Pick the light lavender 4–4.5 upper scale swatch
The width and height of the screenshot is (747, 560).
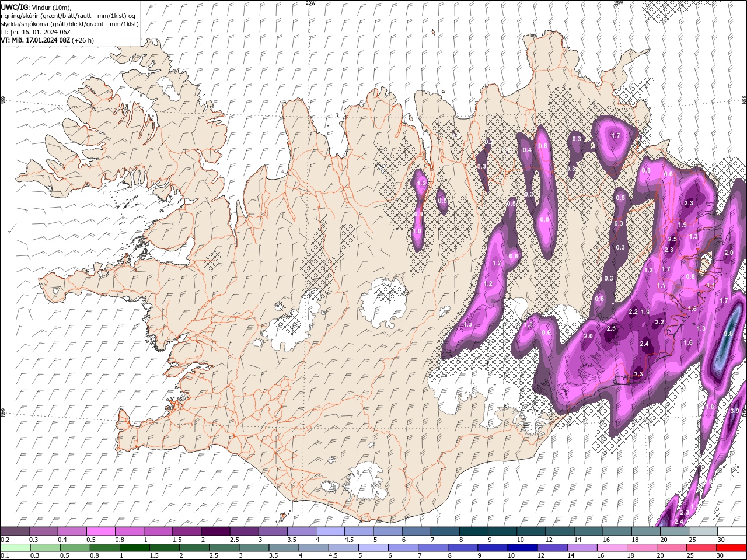point(330,531)
